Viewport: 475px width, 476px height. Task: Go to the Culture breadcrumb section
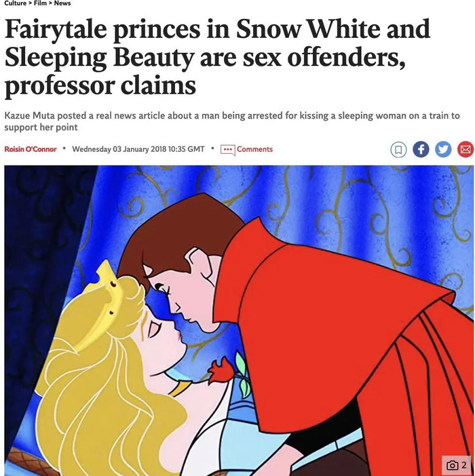(15, 3)
